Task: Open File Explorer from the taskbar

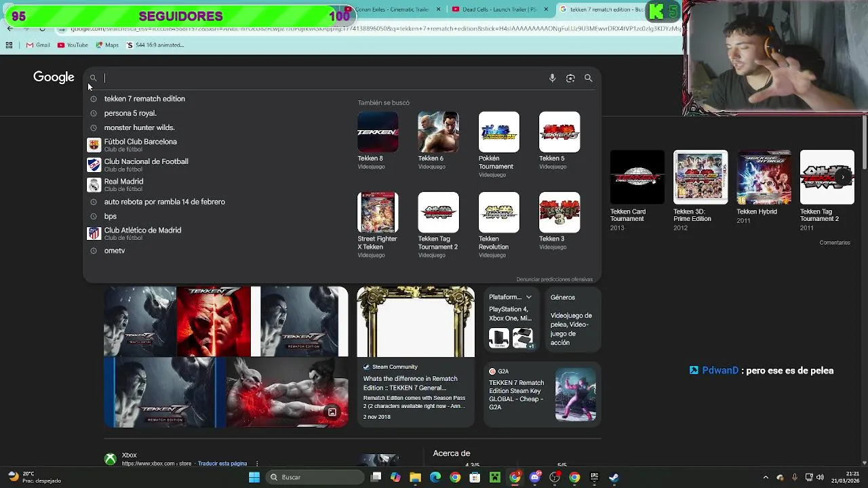Action: pyautogui.click(x=415, y=477)
